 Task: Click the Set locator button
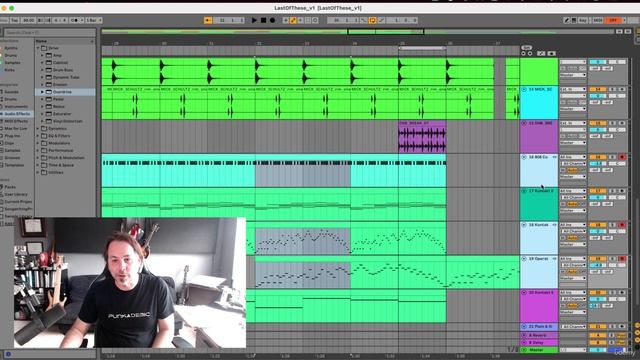(527, 48)
